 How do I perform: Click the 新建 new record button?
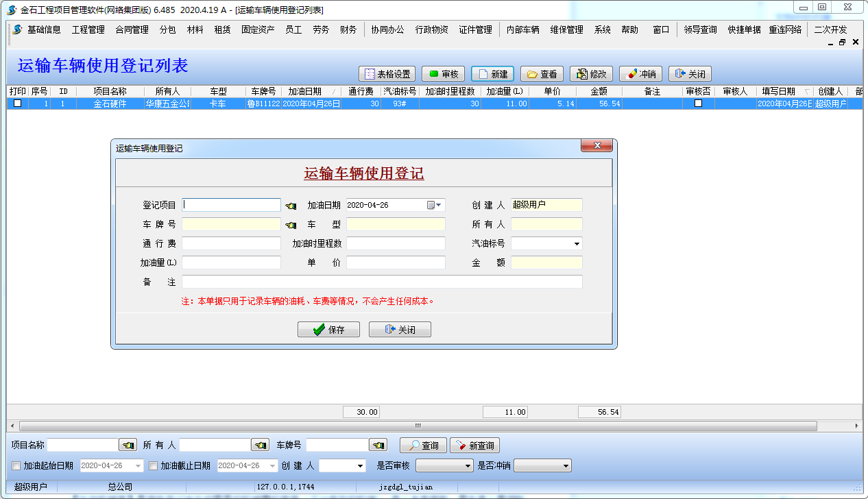[x=492, y=74]
